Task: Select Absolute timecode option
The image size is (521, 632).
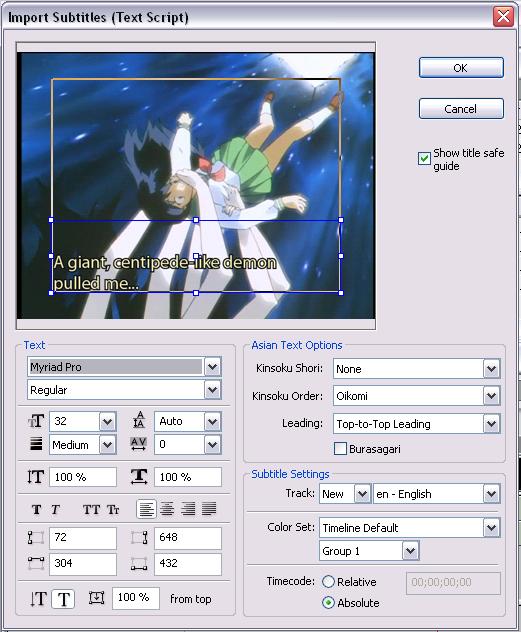Action: (x=328, y=603)
